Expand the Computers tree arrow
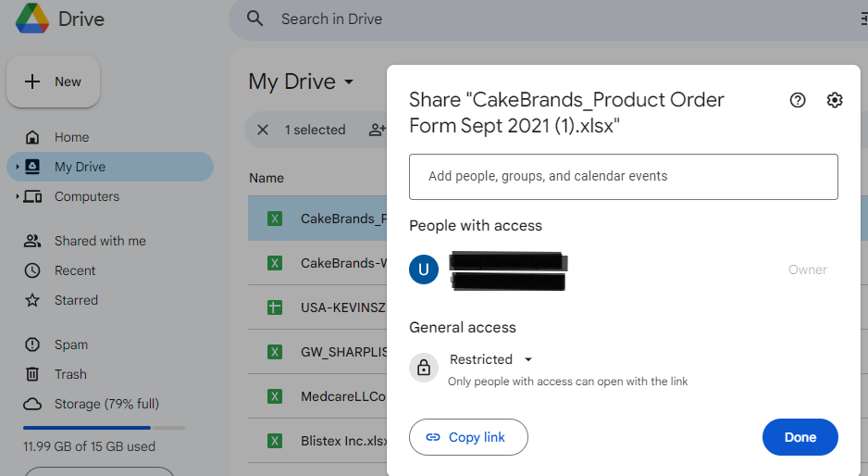The image size is (868, 476). coord(18,196)
